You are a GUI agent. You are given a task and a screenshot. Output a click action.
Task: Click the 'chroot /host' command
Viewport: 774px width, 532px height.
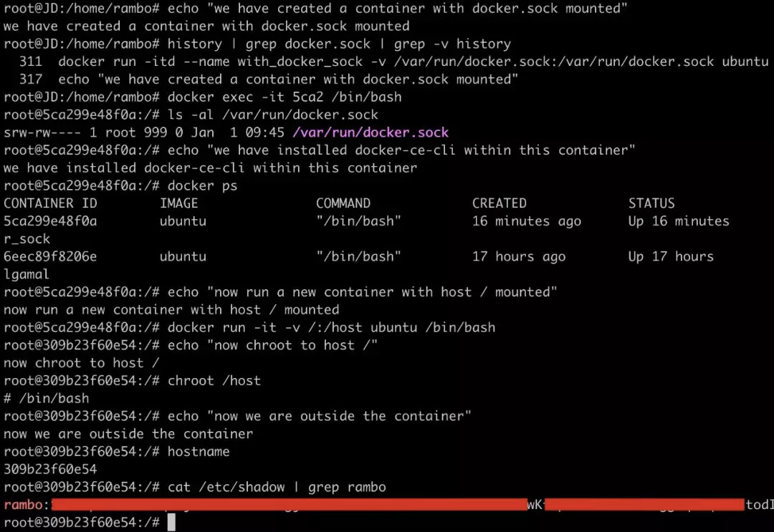[214, 381]
